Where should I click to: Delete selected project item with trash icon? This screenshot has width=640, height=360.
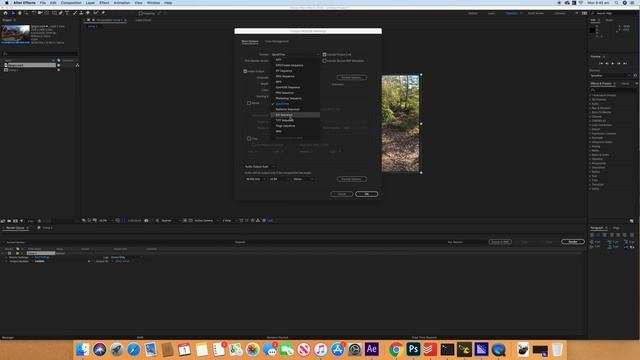[39, 221]
